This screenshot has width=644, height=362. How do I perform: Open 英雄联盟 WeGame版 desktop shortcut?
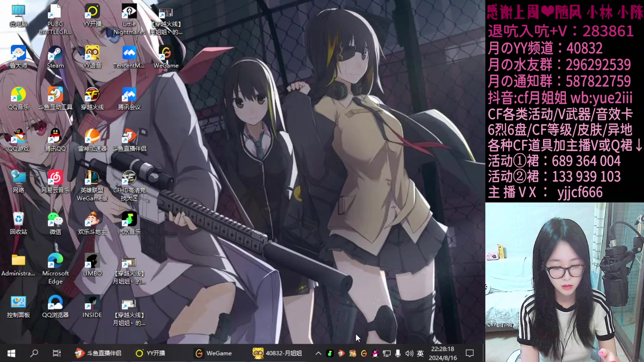click(x=92, y=186)
